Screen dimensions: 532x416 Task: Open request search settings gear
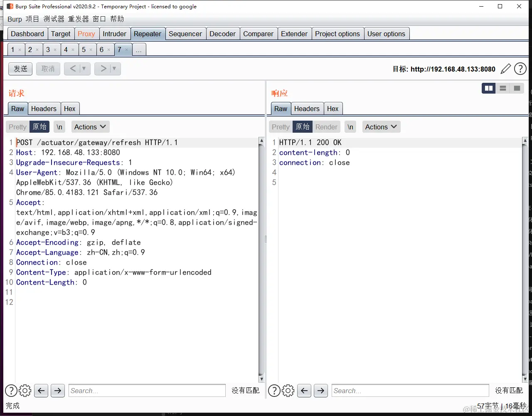(25, 391)
